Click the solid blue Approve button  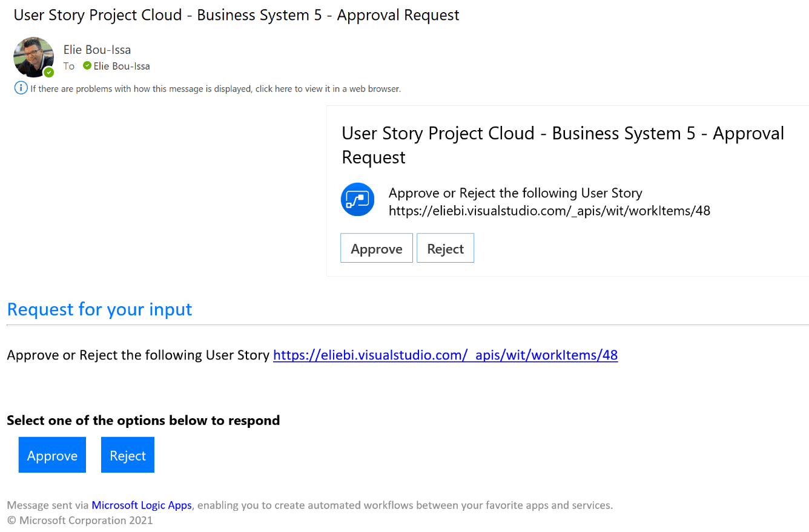(x=52, y=455)
